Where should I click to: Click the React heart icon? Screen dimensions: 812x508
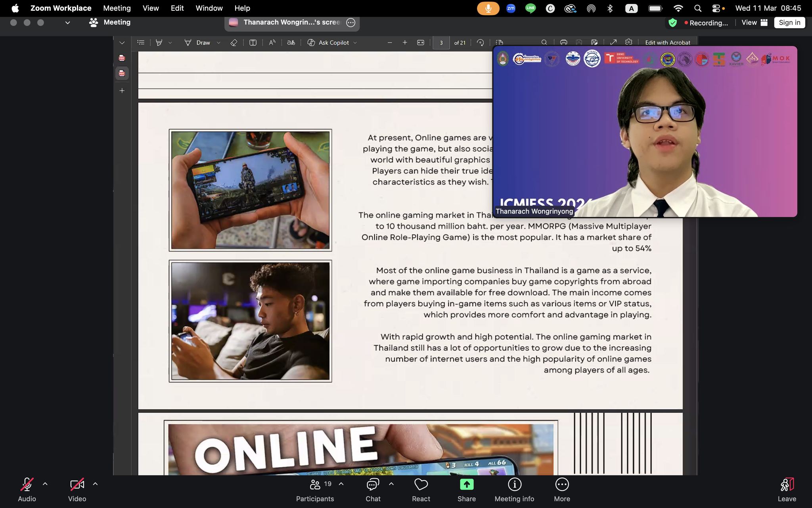tap(421, 485)
